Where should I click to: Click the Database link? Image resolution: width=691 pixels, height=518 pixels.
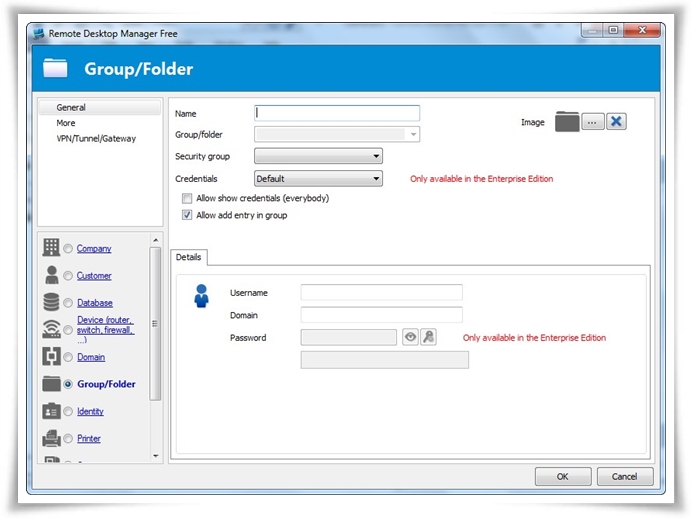coord(95,303)
